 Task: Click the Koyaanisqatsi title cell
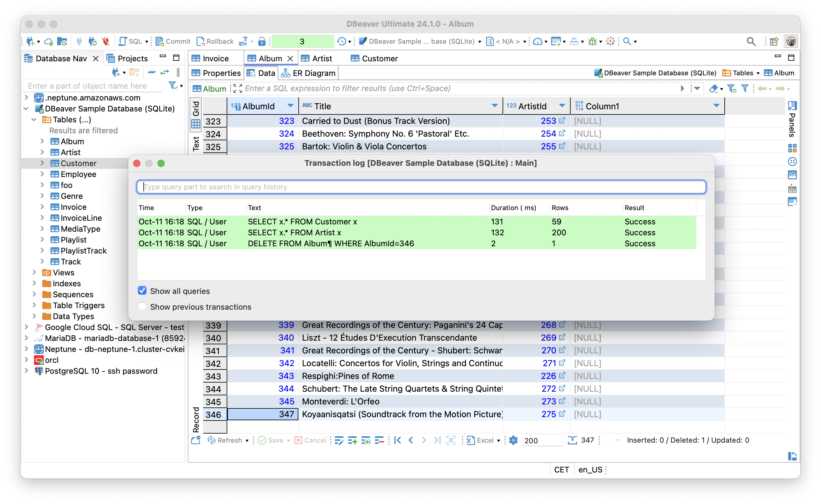[x=401, y=414]
